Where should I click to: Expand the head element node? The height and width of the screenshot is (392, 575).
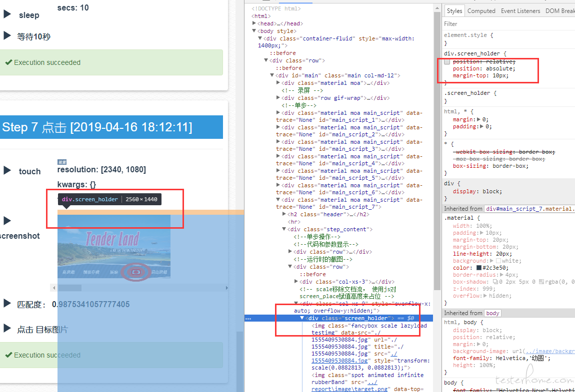tap(254, 23)
